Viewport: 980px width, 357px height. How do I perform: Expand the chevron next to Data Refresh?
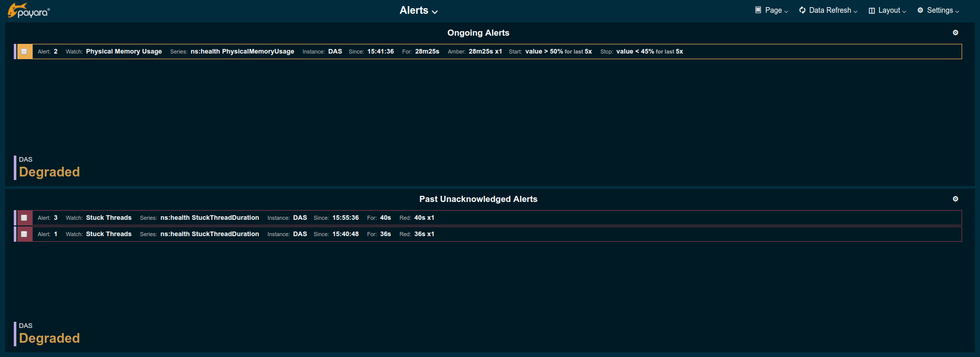click(855, 11)
